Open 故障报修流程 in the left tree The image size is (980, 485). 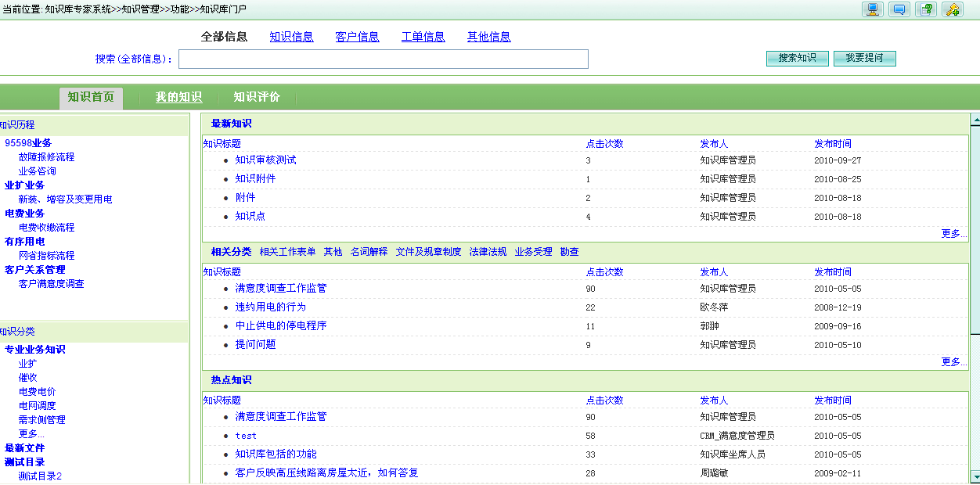pyautogui.click(x=46, y=157)
